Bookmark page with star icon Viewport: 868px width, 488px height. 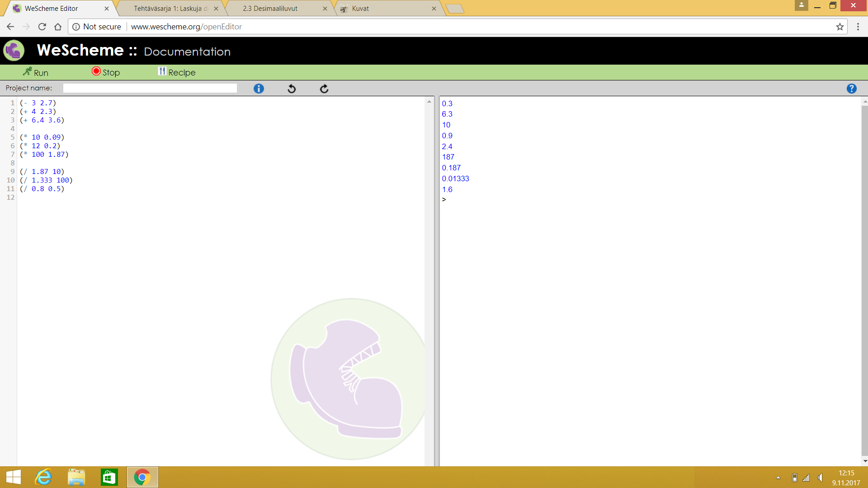(x=840, y=27)
